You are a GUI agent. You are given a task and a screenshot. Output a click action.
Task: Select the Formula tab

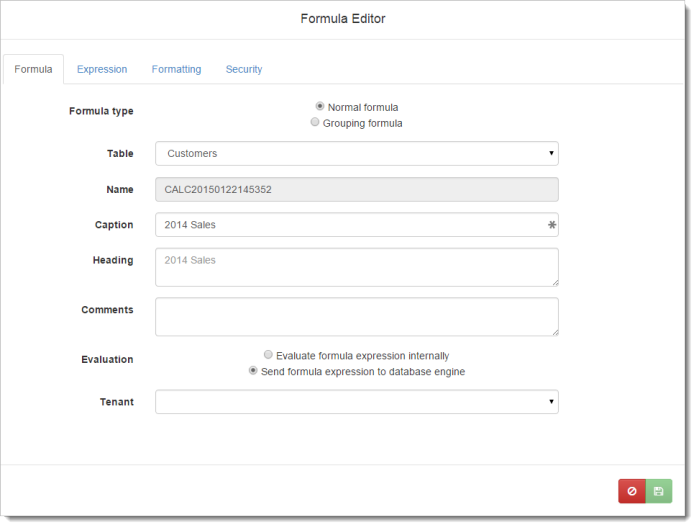pos(33,69)
